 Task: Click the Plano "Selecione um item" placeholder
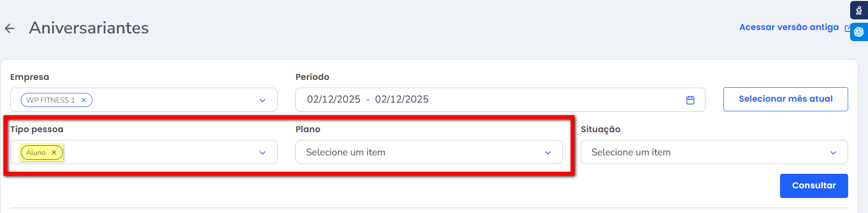click(346, 152)
